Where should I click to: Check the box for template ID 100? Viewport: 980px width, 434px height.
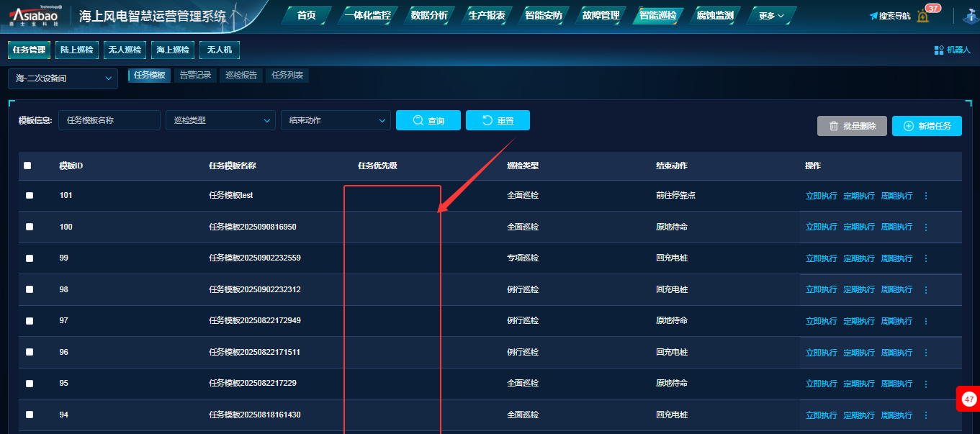(x=30, y=227)
